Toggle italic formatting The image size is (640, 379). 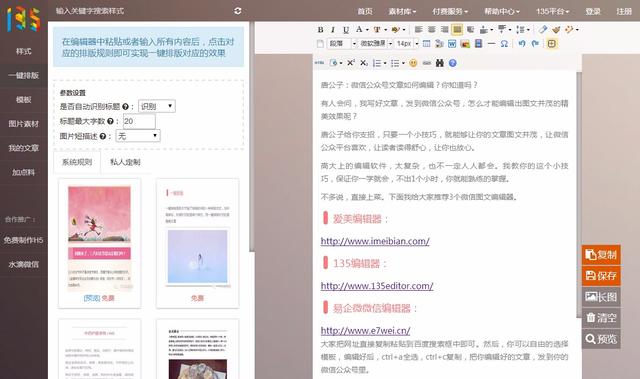(333, 30)
